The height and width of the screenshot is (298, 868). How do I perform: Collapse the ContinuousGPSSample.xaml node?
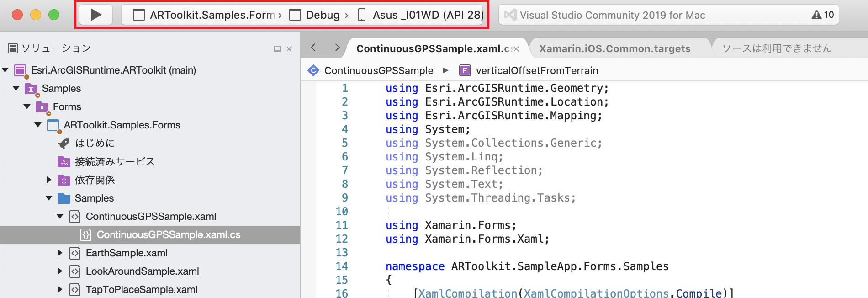click(60, 216)
